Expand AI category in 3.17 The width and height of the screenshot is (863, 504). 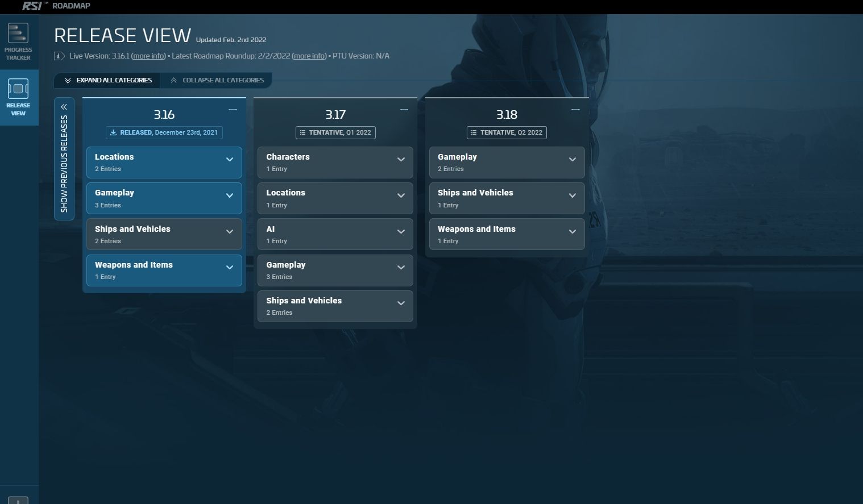[335, 234]
